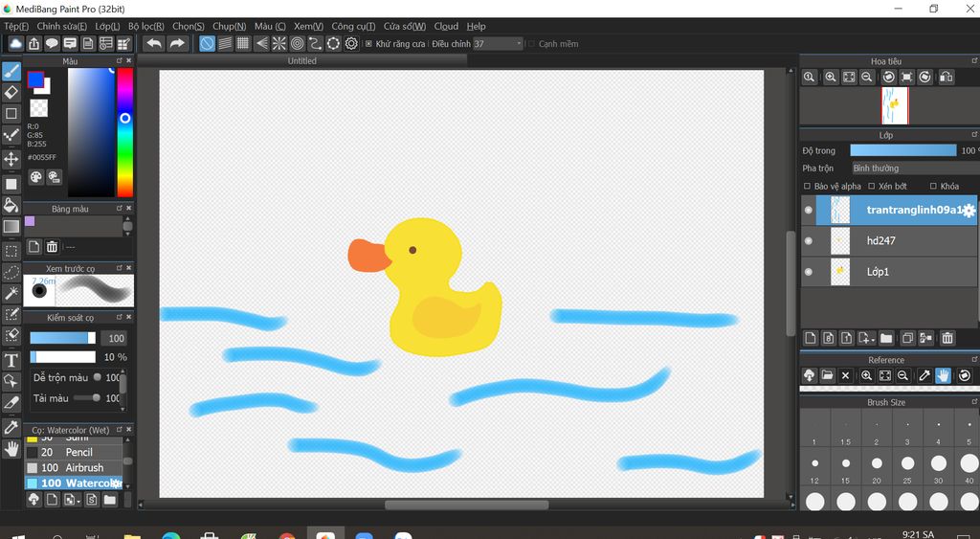Click the cloud icon in top toolbar
The width and height of the screenshot is (980, 539).
(15, 43)
